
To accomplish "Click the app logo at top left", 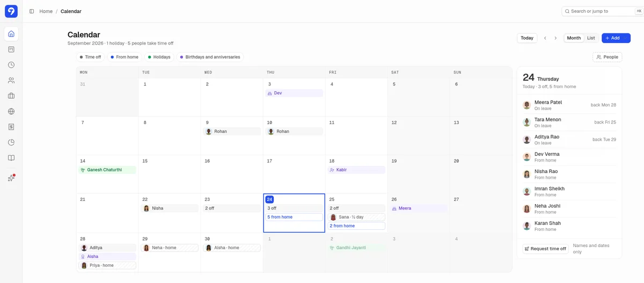I will point(11,11).
